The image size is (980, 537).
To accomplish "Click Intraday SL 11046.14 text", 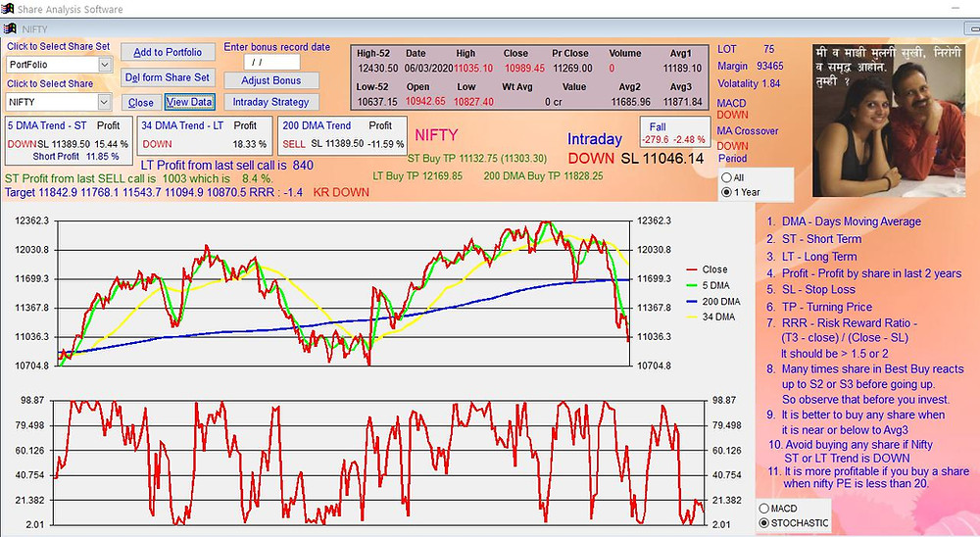I will click(x=662, y=159).
